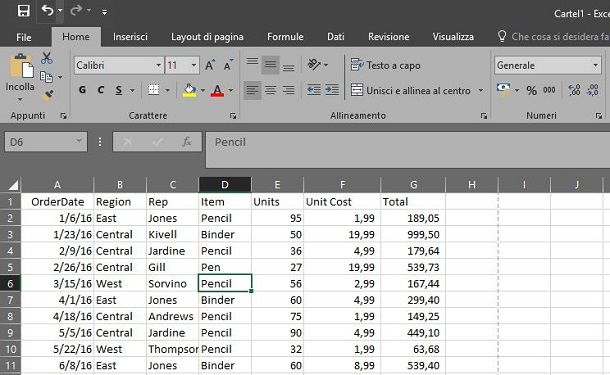Image resolution: width=610 pixels, height=375 pixels.
Task: Switch to the Dati tab
Action: [335, 37]
